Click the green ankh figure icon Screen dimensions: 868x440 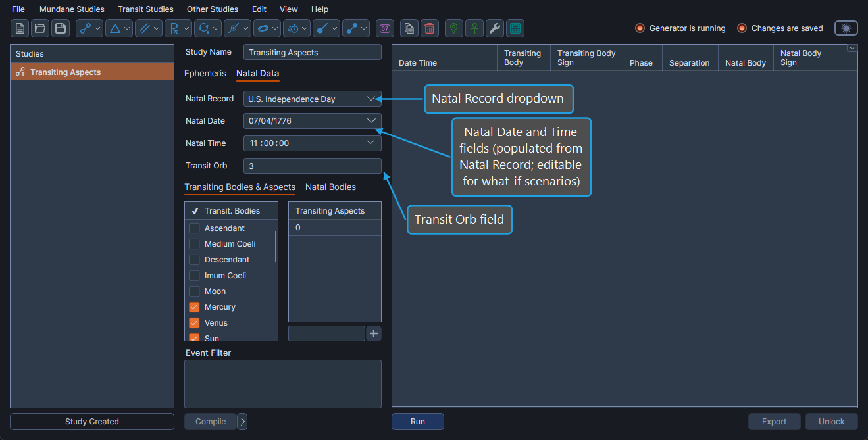click(x=474, y=28)
